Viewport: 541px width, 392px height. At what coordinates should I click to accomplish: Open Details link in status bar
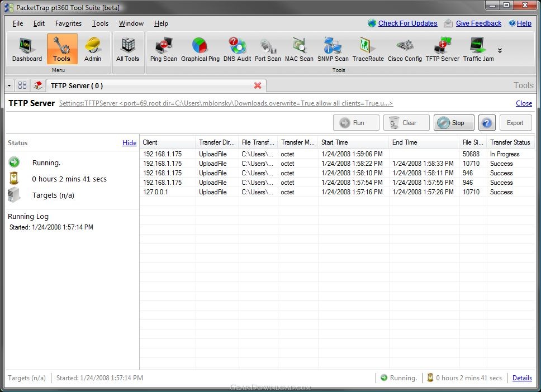[x=522, y=378]
